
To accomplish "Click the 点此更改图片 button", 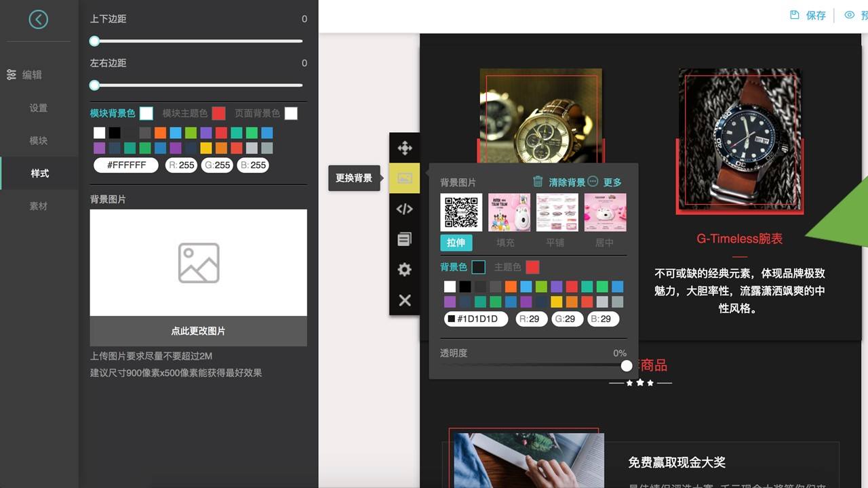I will (198, 331).
